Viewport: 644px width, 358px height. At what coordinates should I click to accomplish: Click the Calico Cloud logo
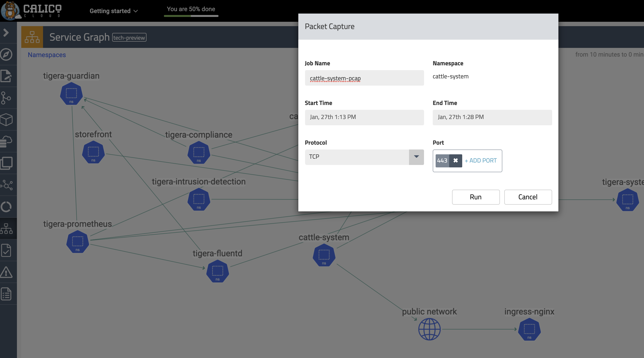click(31, 10)
